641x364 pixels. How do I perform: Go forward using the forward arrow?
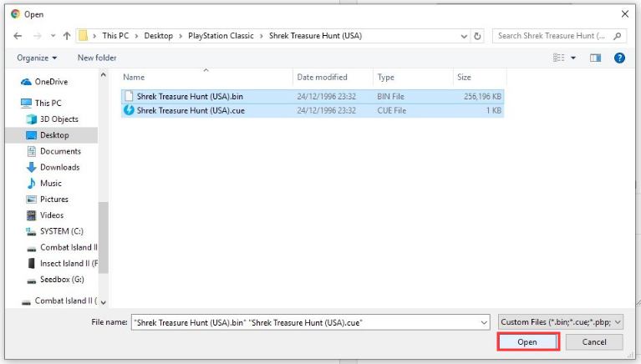pyautogui.click(x=38, y=36)
